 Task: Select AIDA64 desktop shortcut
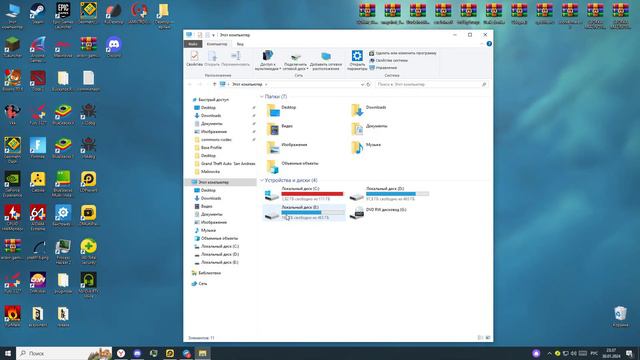[38, 218]
